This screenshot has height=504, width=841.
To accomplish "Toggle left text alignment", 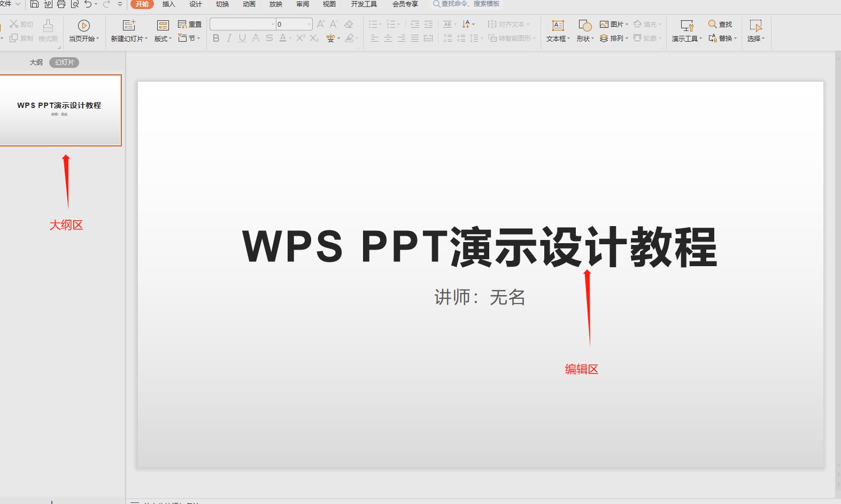I will (x=375, y=38).
